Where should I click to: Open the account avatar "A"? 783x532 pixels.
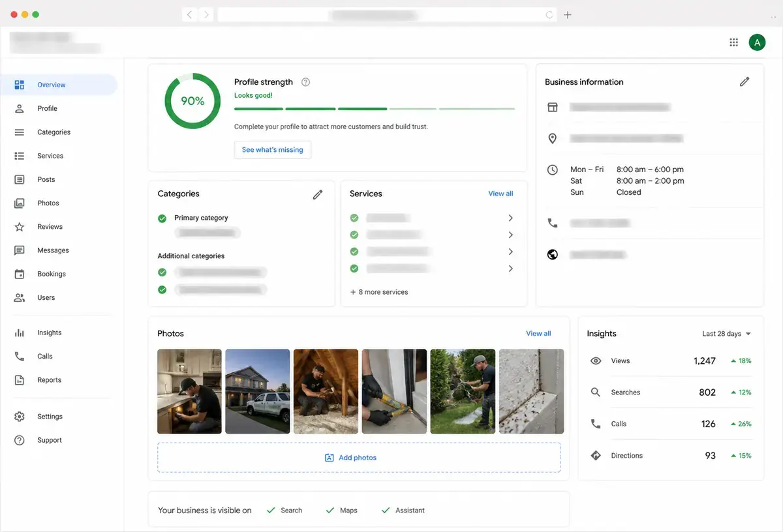point(757,42)
